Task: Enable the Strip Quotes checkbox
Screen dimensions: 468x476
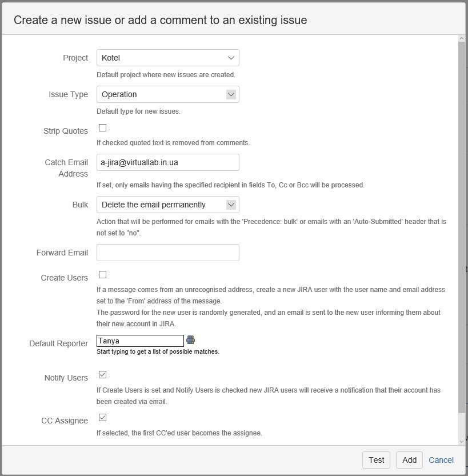Action: coord(103,128)
